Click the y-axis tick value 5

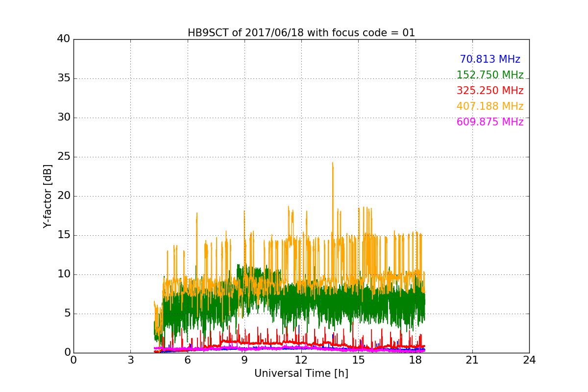(x=67, y=314)
